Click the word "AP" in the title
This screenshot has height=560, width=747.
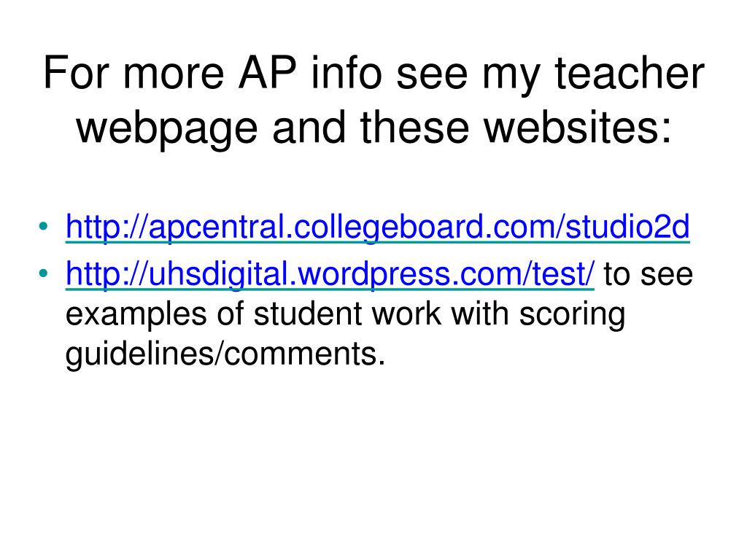point(267,72)
